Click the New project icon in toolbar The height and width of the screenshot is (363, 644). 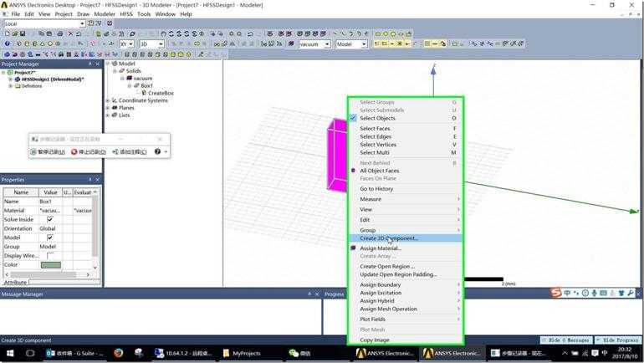(x=7, y=33)
